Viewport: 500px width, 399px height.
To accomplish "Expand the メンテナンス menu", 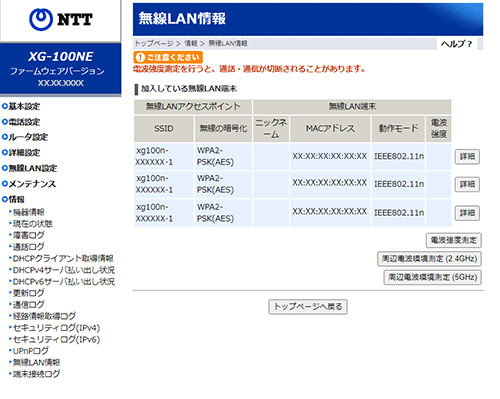I will pyautogui.click(x=29, y=184).
